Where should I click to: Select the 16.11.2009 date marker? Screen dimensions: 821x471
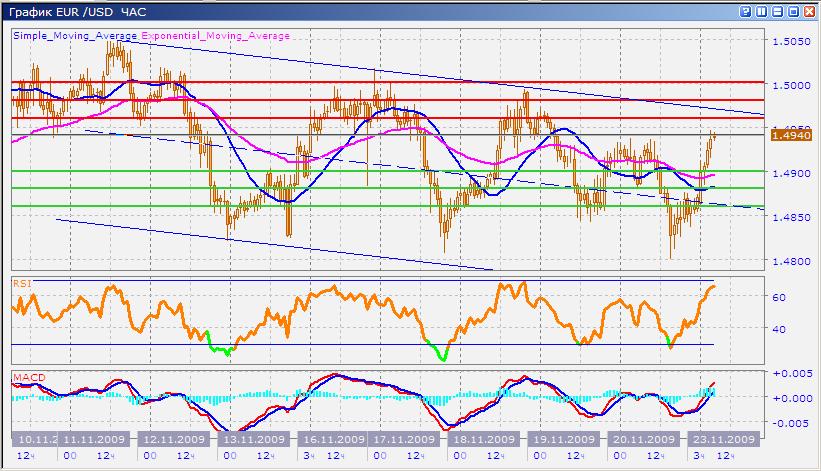coord(330,439)
